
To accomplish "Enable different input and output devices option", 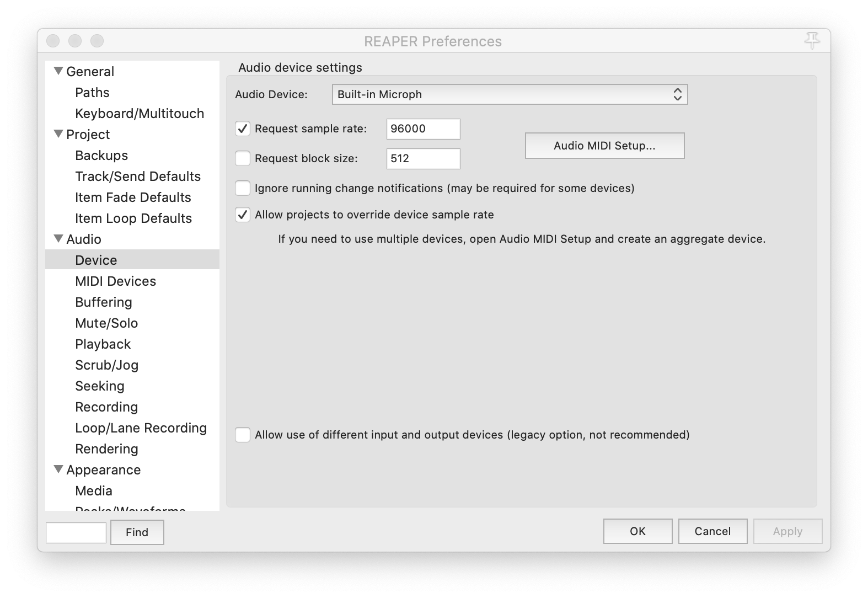I will [243, 435].
